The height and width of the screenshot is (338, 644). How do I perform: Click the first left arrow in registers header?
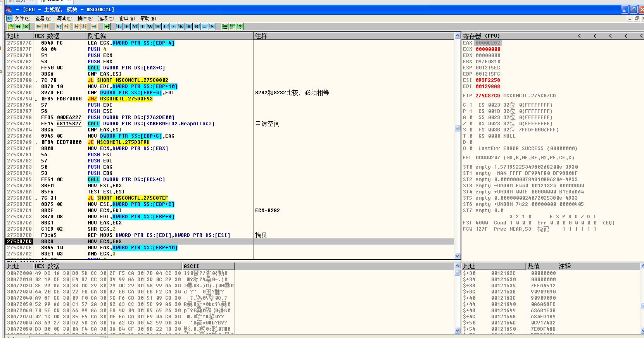(579, 36)
